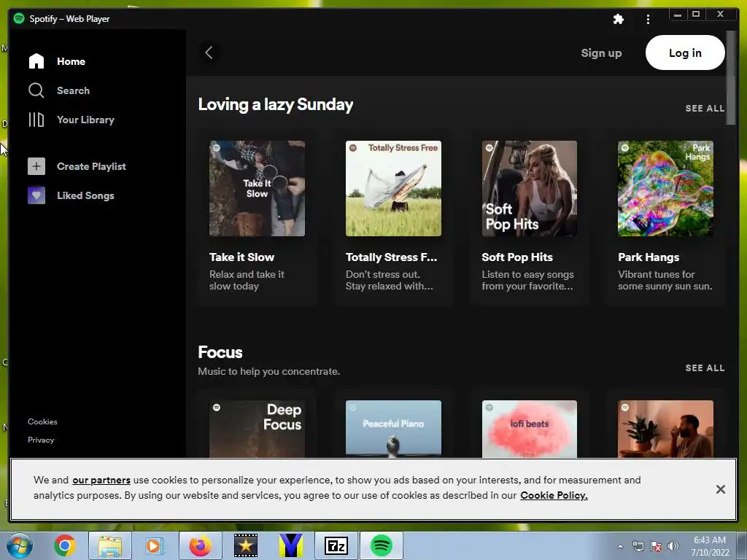Dismiss the cookie banner with X
The height and width of the screenshot is (560, 747).
pyautogui.click(x=720, y=489)
